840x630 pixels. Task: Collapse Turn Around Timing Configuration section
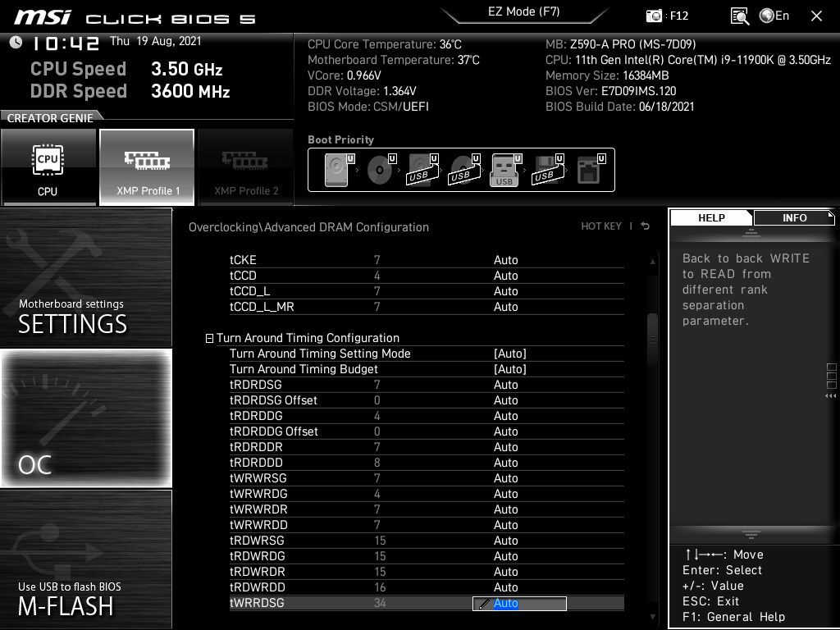209,338
